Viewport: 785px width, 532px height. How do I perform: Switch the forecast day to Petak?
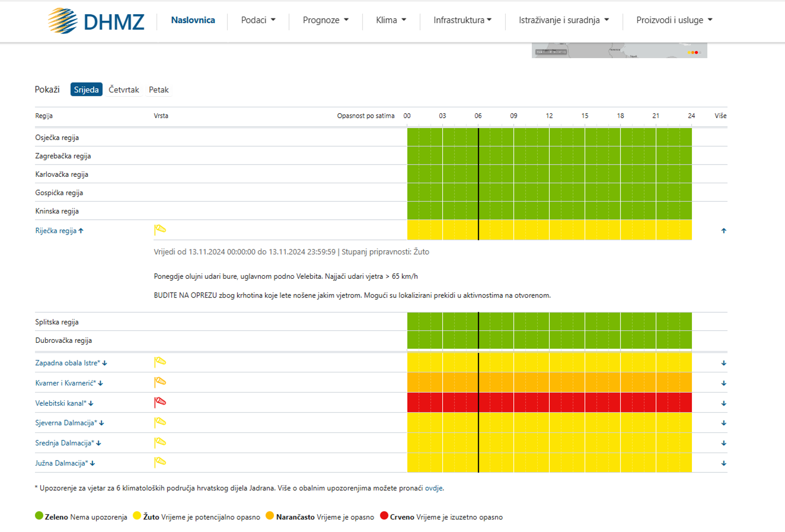point(159,90)
